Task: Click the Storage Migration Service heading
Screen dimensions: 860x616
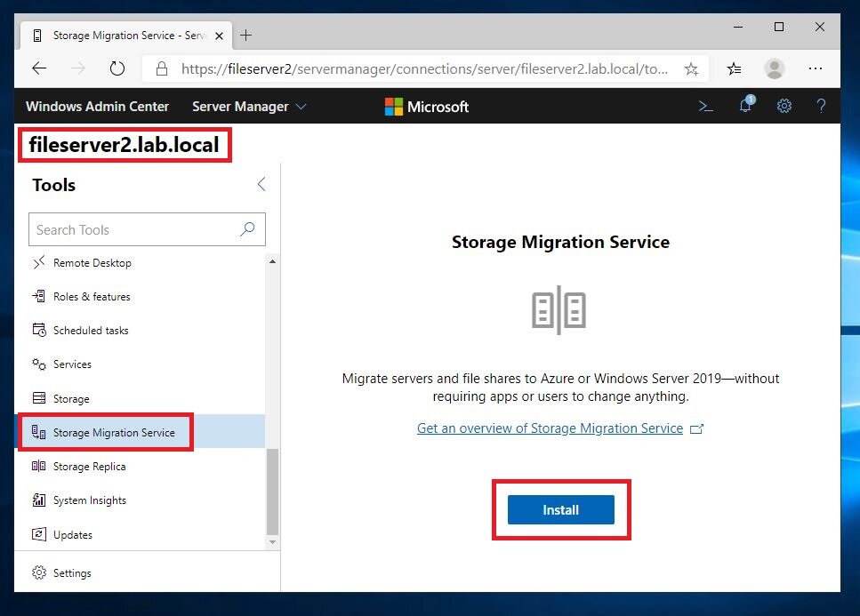Action: click(x=560, y=242)
